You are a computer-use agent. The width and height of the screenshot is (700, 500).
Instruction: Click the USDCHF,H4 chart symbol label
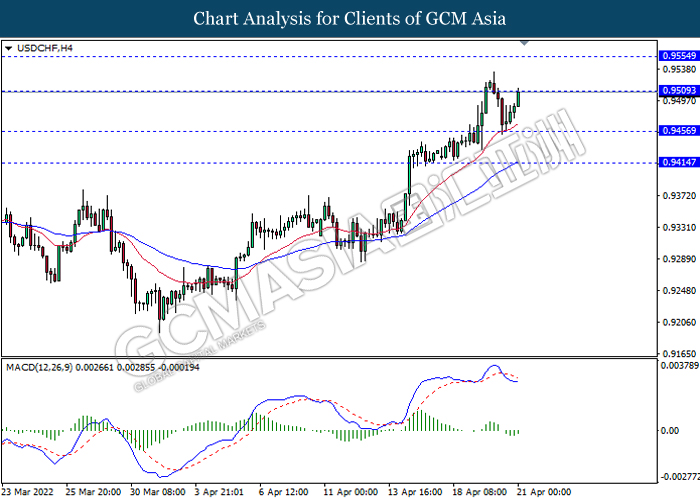pyautogui.click(x=45, y=48)
